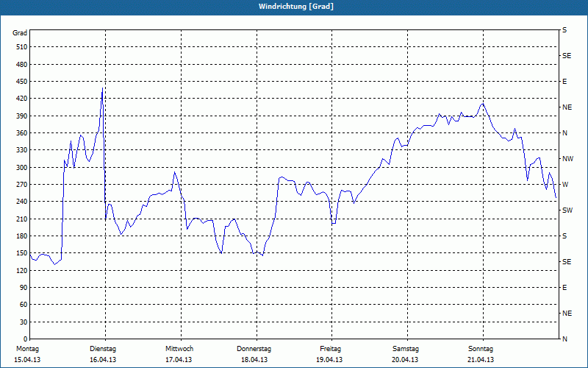588x368 pixels.
Task: Select the 0 y-axis value
Action: click(25, 339)
